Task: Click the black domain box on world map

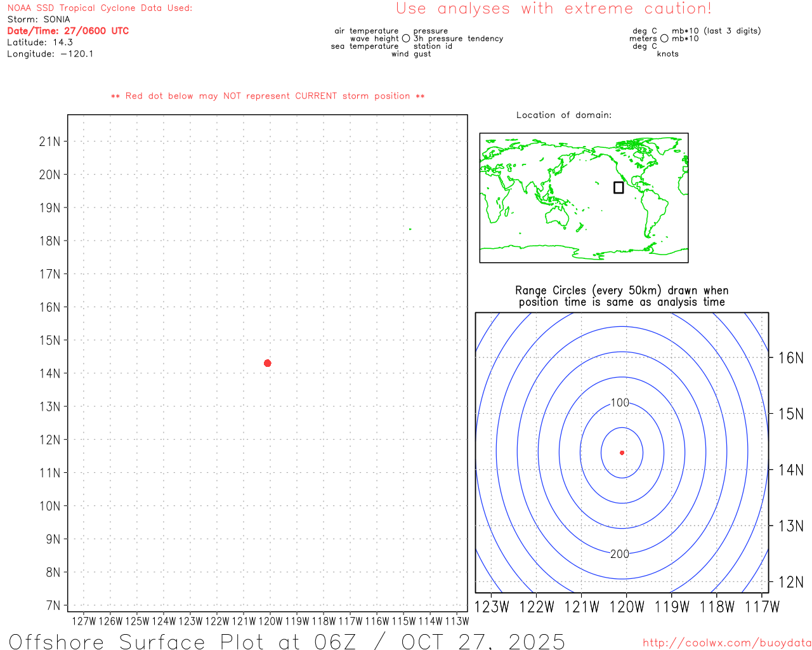Action: tap(619, 187)
